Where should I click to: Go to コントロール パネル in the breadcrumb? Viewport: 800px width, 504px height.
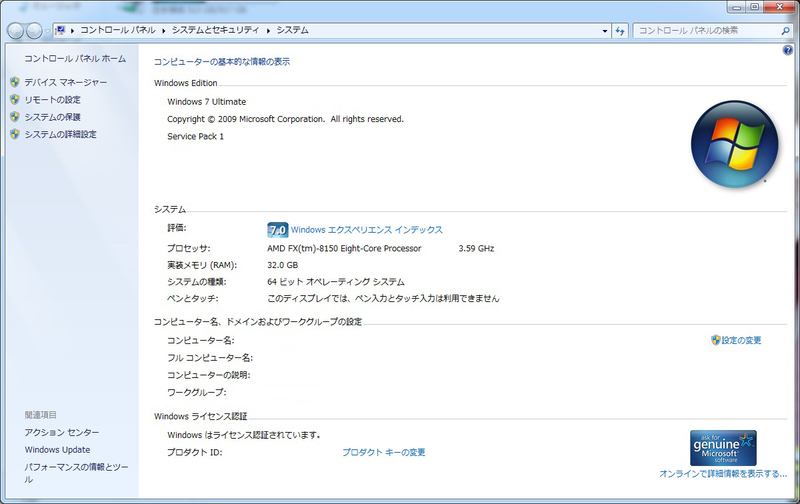[118, 30]
